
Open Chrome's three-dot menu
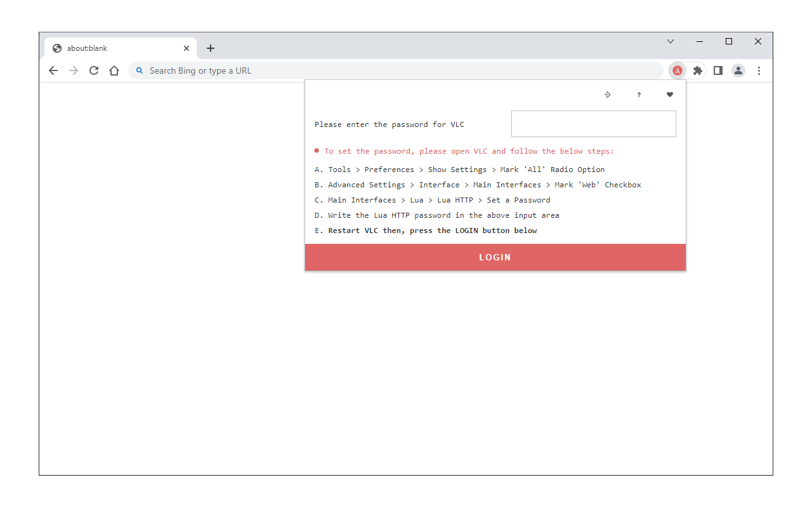pos(759,70)
